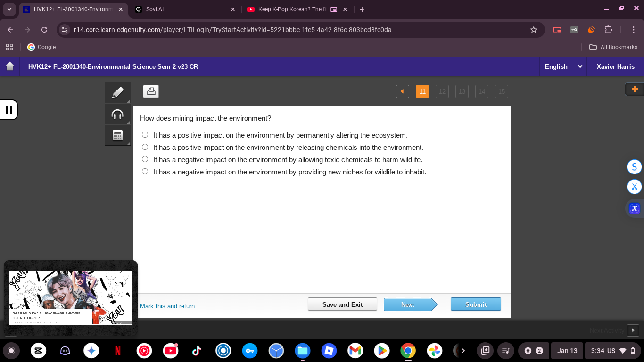Select answer 'providing new niches for wildlife'
This screenshot has height=362, width=644.
pyautogui.click(x=145, y=172)
